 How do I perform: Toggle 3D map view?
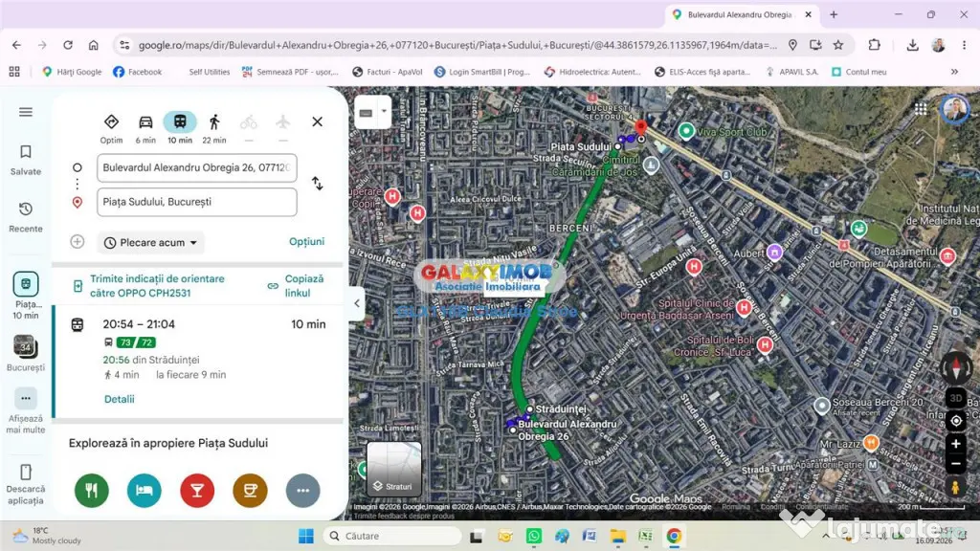pyautogui.click(x=956, y=398)
